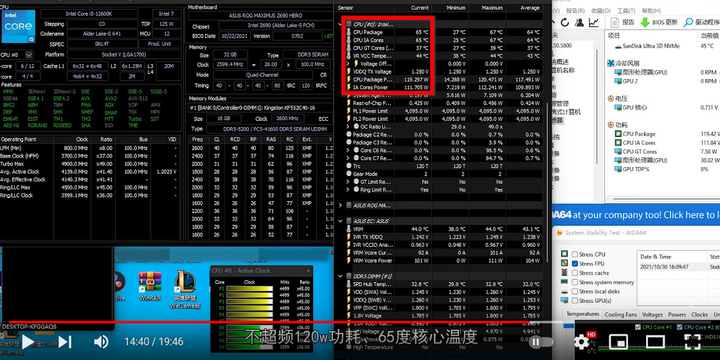Image resolution: width=720 pixels, height=360 pixels.
Task: Expand the GT Limit Re... sensor row
Action: point(348,182)
